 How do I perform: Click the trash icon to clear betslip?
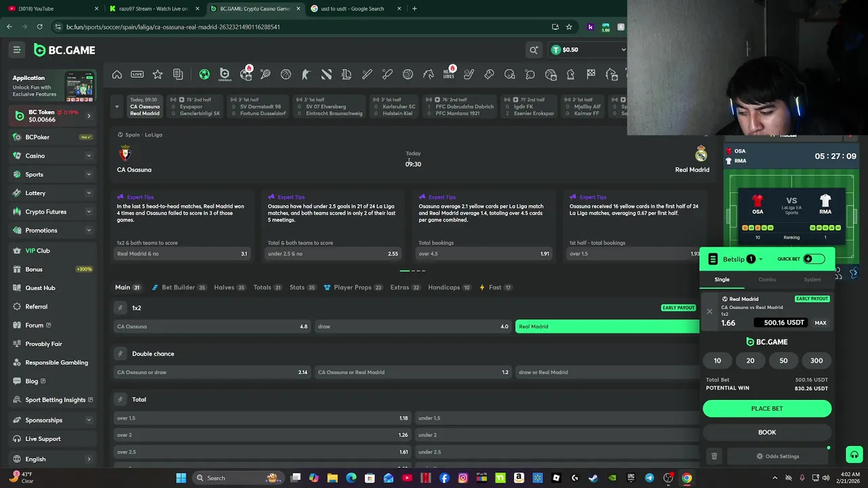[713, 456]
